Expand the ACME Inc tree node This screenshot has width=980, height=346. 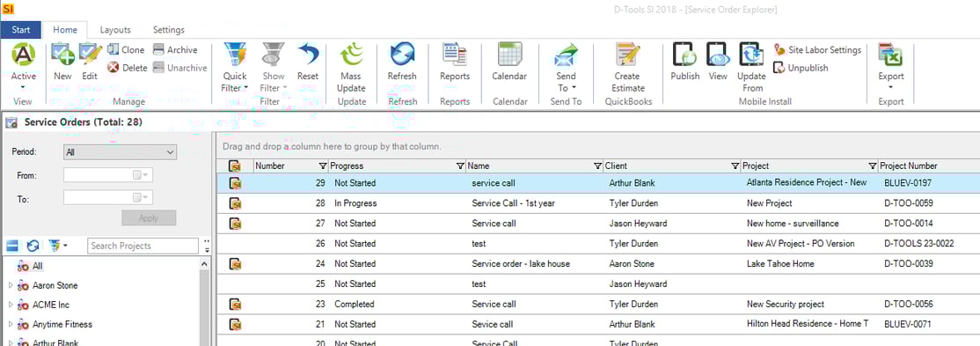10,305
